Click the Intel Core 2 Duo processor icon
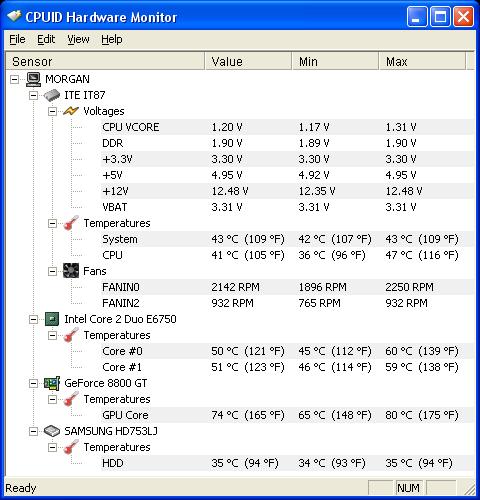Viewport: 480px width, 500px height. pyautogui.click(x=52, y=319)
